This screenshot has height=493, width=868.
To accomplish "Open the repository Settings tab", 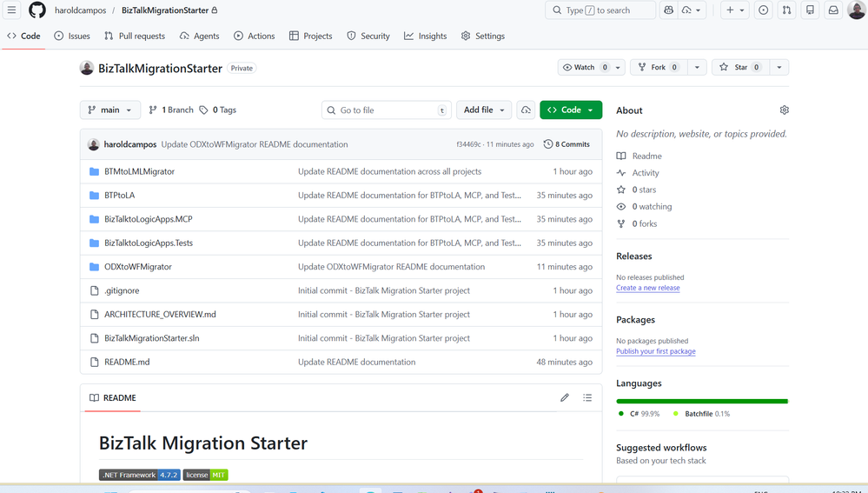I will coord(483,36).
